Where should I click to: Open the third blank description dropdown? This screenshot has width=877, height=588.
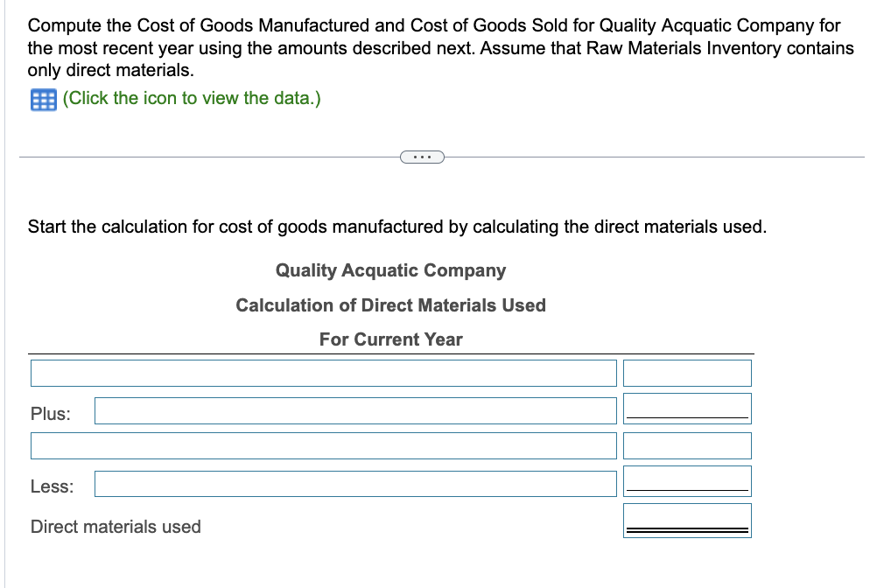coord(323,445)
